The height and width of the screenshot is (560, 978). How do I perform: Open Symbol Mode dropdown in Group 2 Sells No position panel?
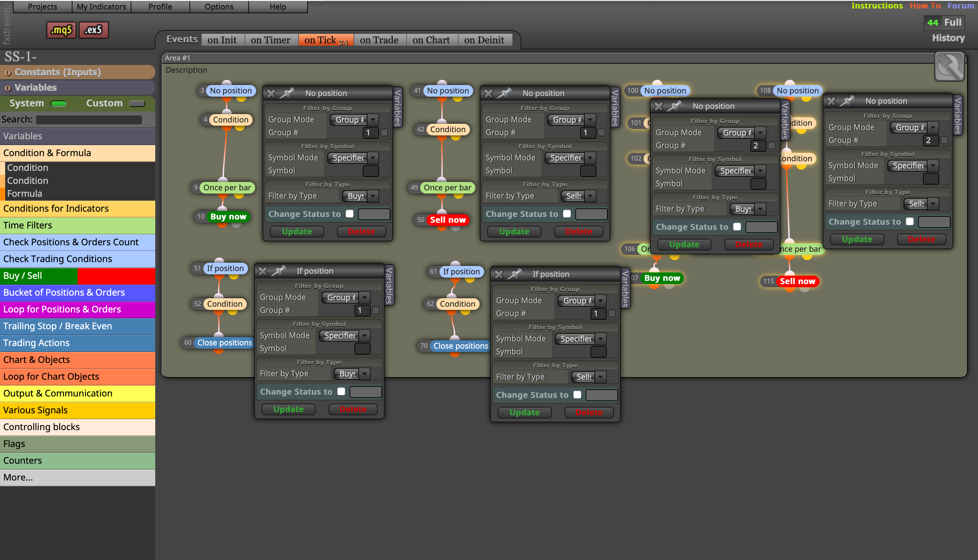coord(913,165)
